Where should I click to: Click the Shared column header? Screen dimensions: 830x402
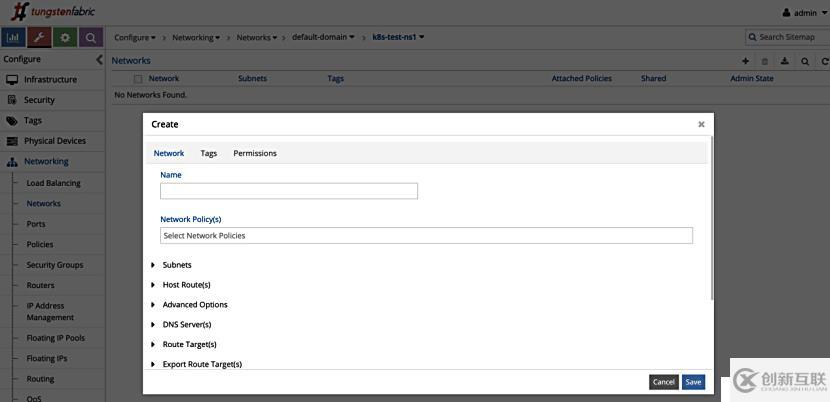tap(653, 78)
